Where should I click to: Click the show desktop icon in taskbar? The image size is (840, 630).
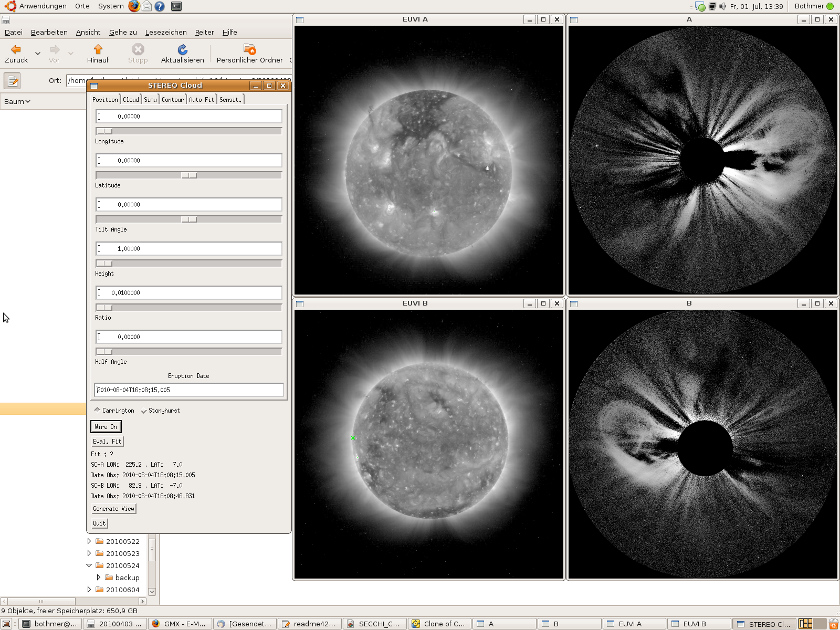(x=7, y=624)
